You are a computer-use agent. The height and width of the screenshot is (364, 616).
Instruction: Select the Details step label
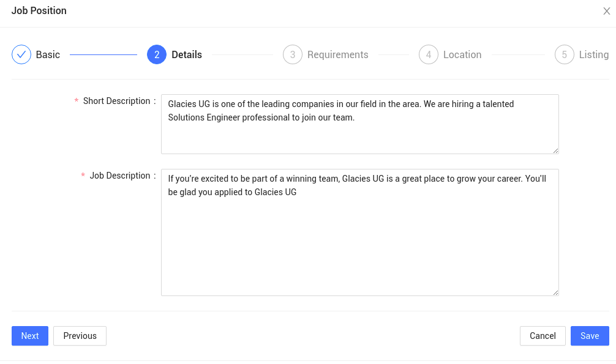point(187,54)
